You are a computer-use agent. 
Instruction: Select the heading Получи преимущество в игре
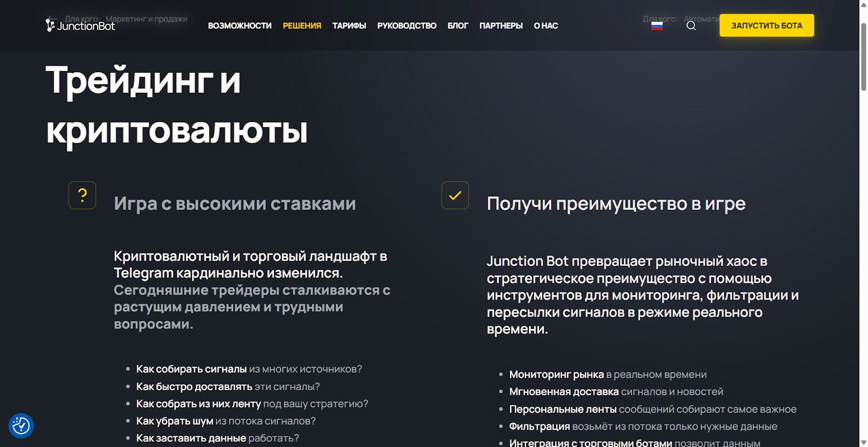[616, 203]
